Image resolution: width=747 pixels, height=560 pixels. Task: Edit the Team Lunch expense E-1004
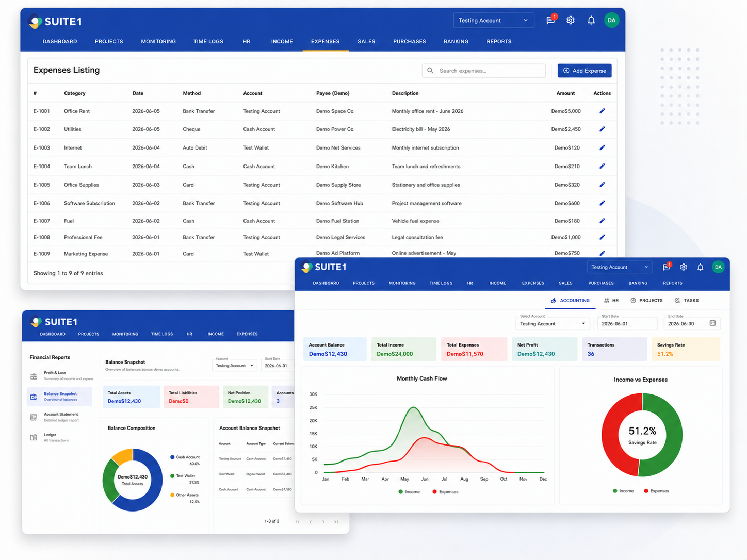pyautogui.click(x=602, y=166)
